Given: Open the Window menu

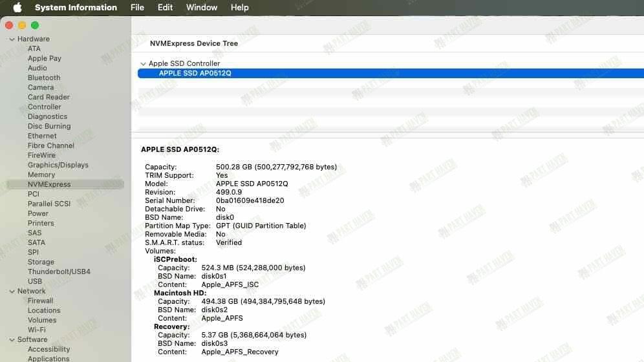Looking at the screenshot, I should point(202,8).
